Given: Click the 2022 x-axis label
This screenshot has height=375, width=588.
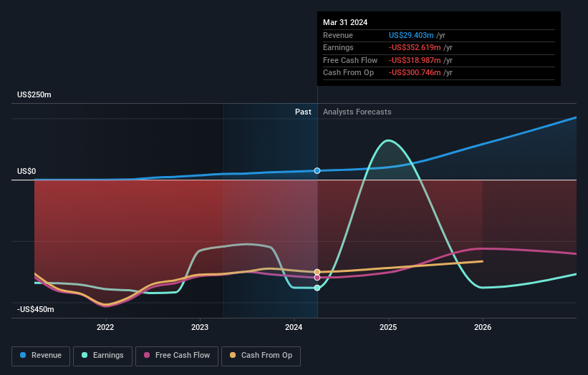Looking at the screenshot, I should tap(105, 327).
